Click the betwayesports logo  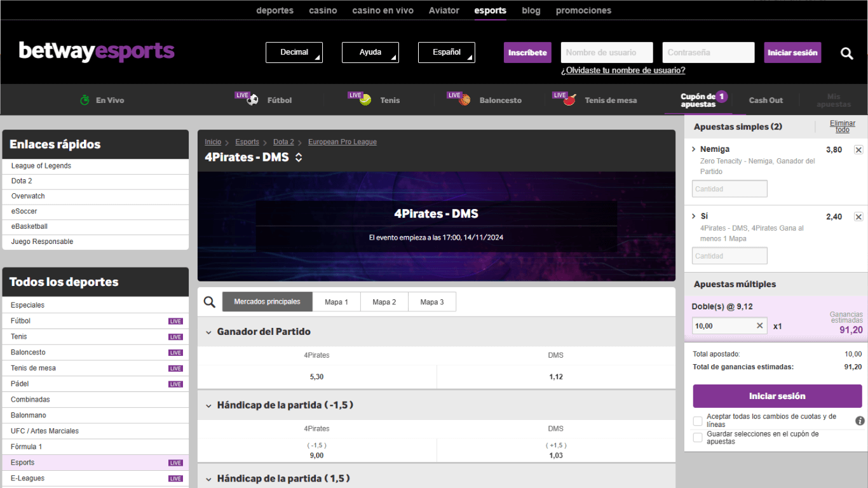(97, 51)
